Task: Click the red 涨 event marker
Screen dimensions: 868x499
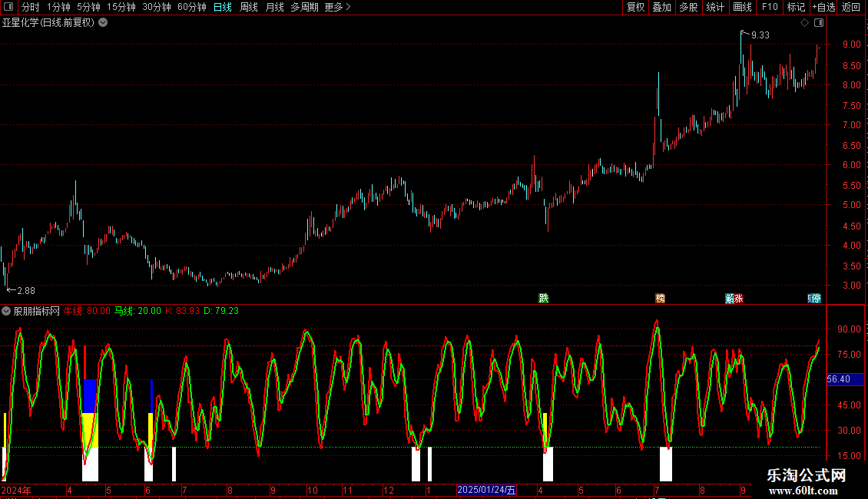Action: [x=738, y=298]
